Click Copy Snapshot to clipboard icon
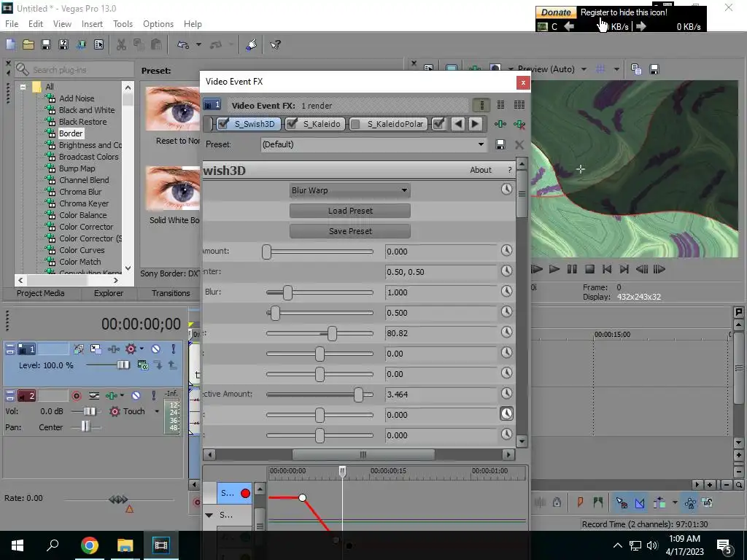Viewport: 747px width, 560px height. tap(636, 69)
